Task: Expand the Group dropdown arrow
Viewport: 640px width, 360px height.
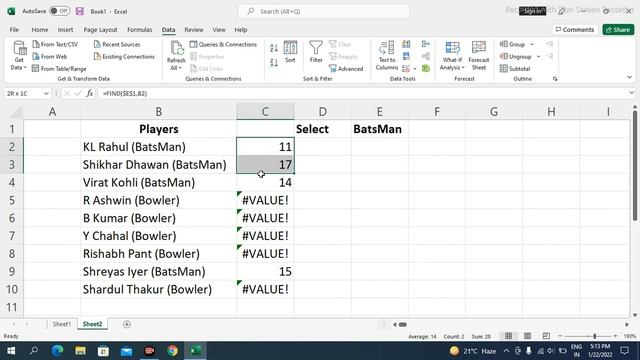Action: pyautogui.click(x=532, y=44)
